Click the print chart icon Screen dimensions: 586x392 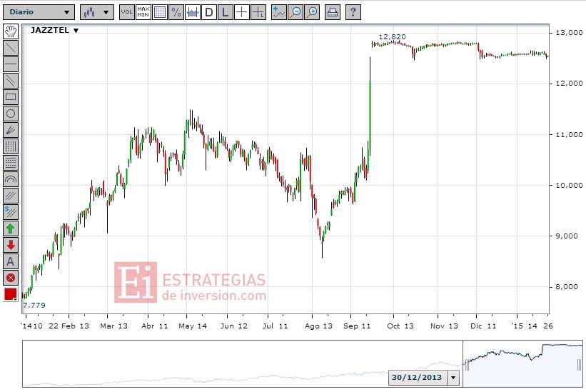[x=332, y=12]
